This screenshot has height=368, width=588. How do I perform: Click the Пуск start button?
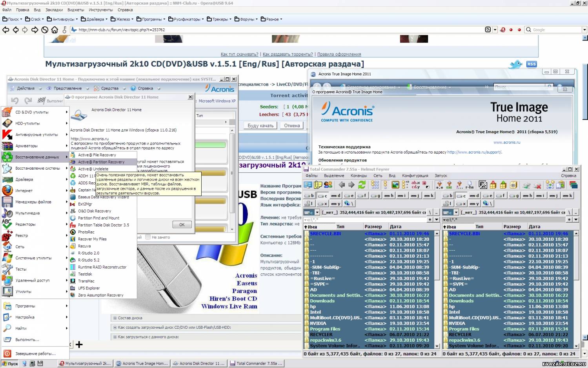point(10,364)
